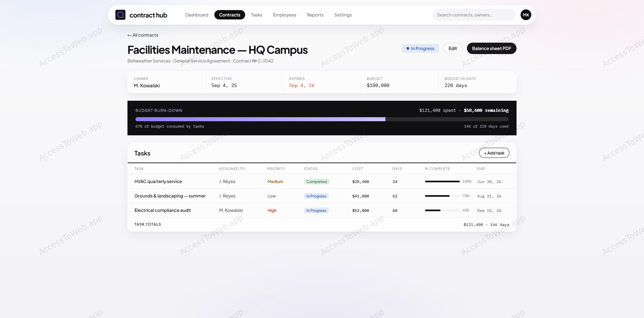Click the % Complete column header
Image resolution: width=644 pixels, height=318 pixels.
[x=437, y=169]
